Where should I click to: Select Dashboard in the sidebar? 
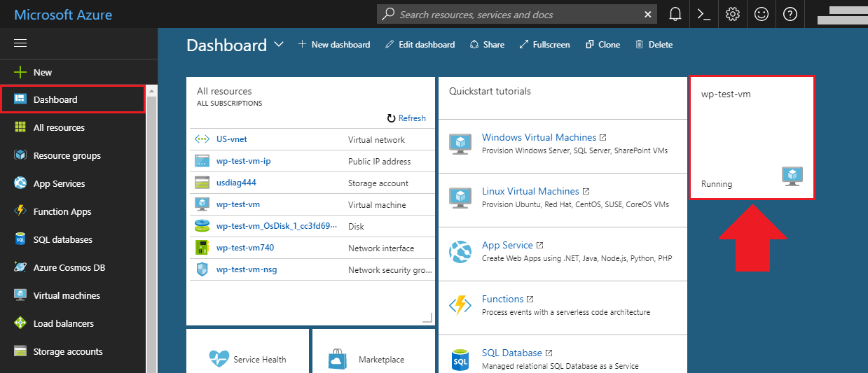pos(73,99)
